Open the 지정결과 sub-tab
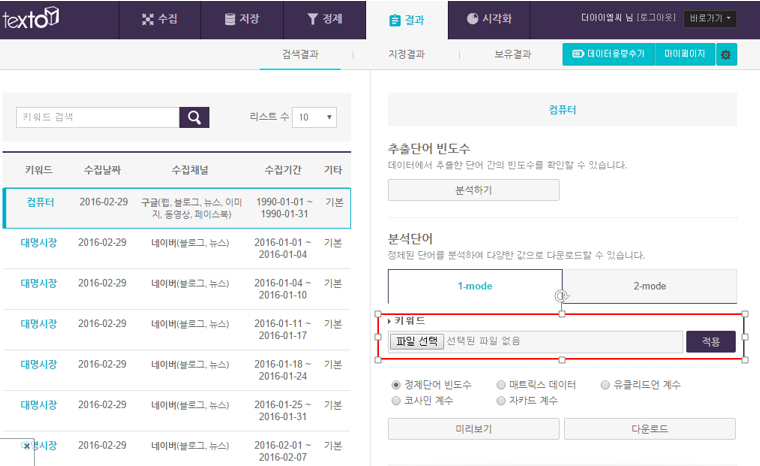The height and width of the screenshot is (466, 760). pyautogui.click(x=406, y=54)
